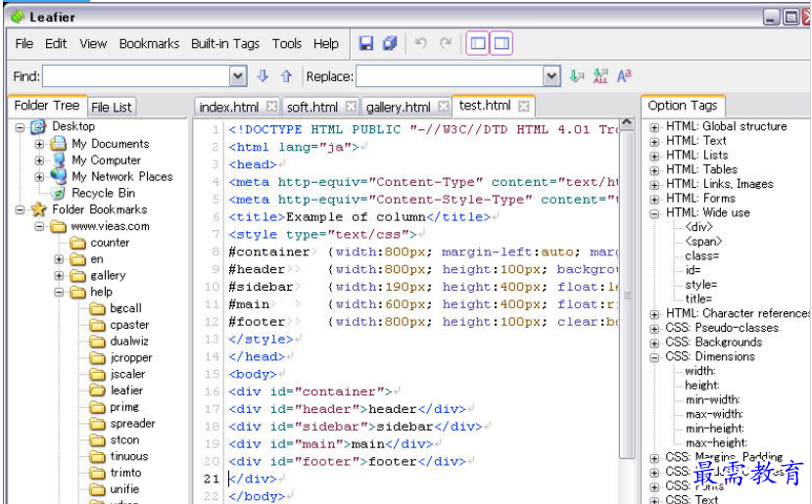Close the soft.html tab

351,106
